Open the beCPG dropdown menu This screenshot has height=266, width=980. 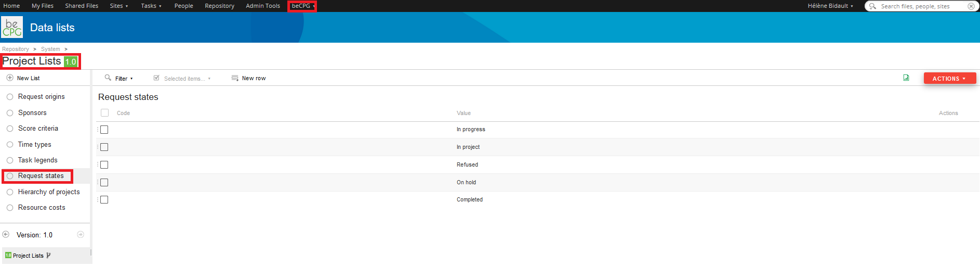coord(303,6)
